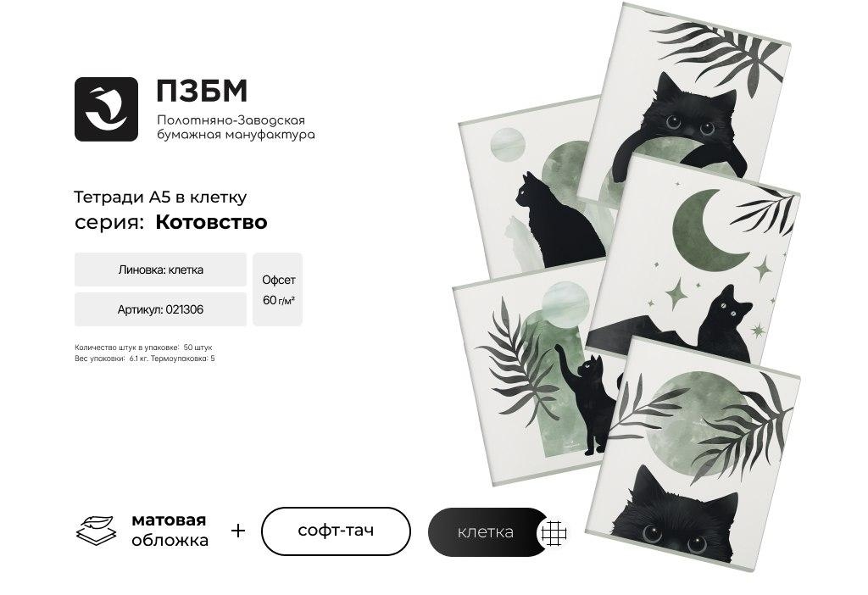Viewport: 868px width, 595px height.
Task: Select the софт-тач pill button
Action: [x=336, y=531]
